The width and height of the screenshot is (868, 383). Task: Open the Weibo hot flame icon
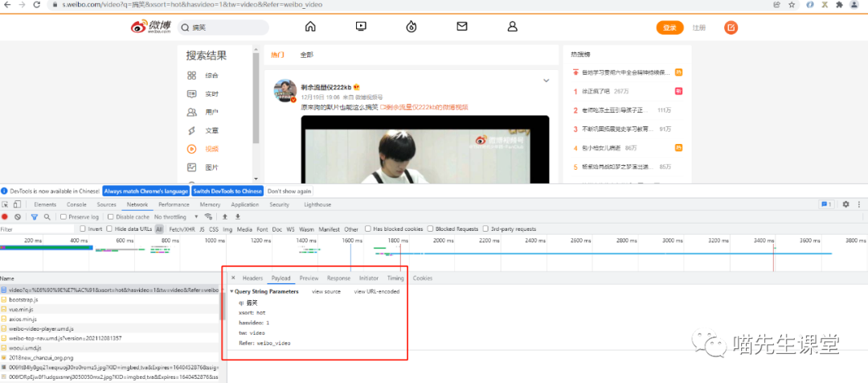411,27
